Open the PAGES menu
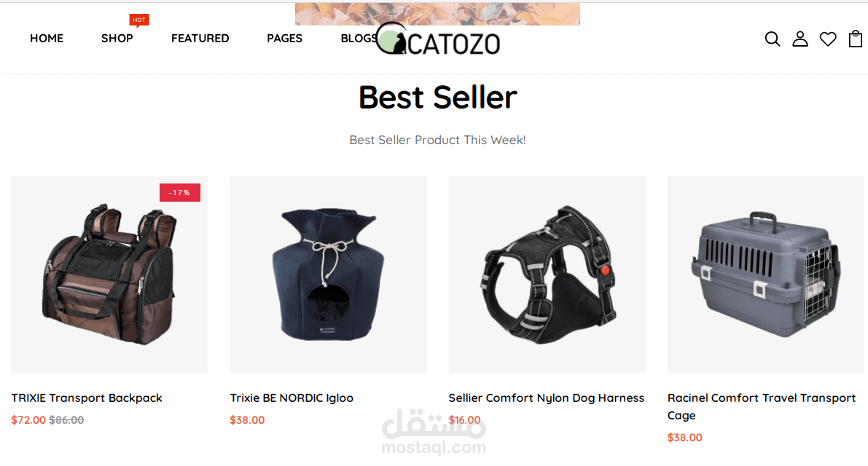This screenshot has width=868, height=466. click(x=284, y=38)
